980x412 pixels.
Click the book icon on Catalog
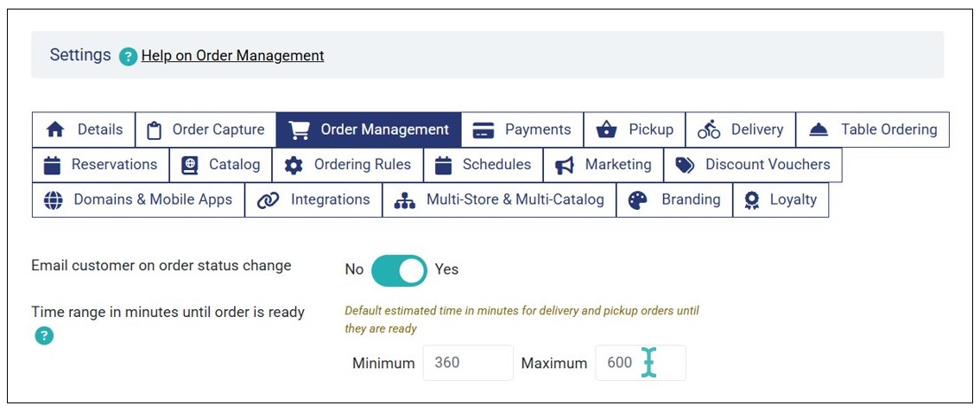(189, 165)
